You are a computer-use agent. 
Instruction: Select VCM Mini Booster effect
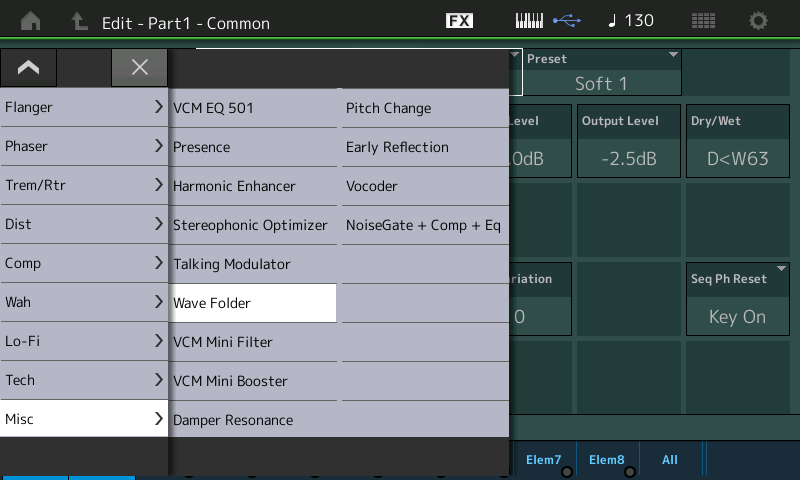point(253,381)
